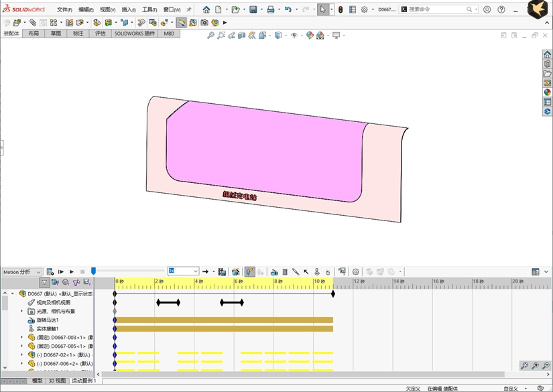Click Play from Start button

(60, 272)
